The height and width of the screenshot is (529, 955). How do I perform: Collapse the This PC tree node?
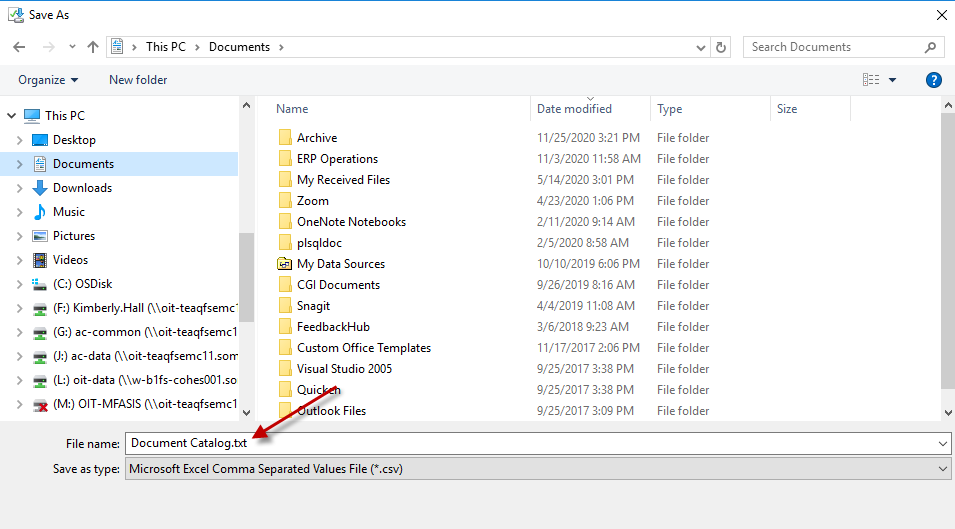click(x=12, y=116)
